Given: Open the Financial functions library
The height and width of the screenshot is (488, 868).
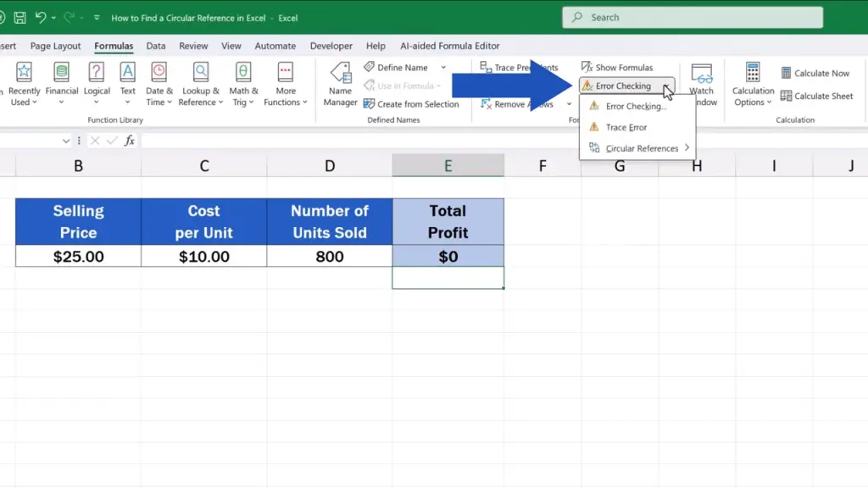Looking at the screenshot, I should tap(62, 83).
